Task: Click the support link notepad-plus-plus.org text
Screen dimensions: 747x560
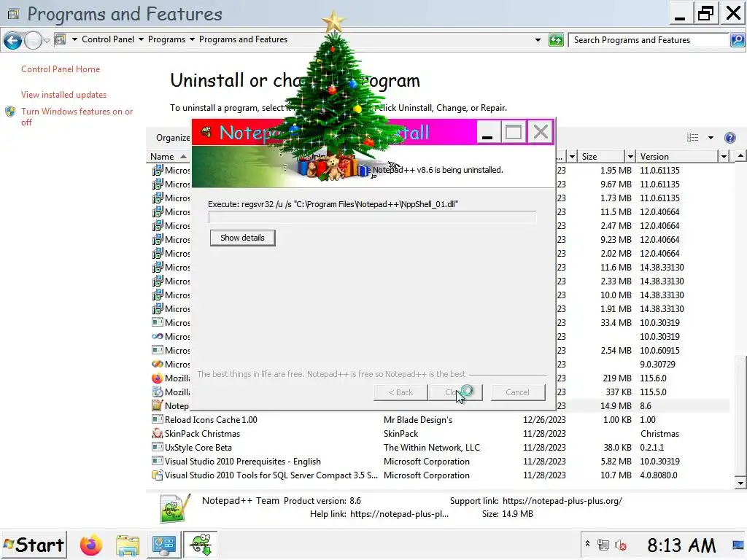Action: point(562,501)
